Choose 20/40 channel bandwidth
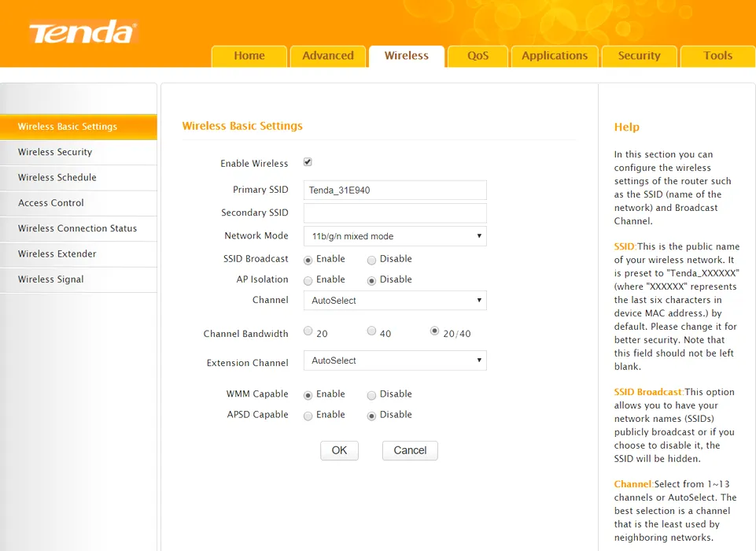Viewport: 756px width, 551px height. tap(434, 331)
